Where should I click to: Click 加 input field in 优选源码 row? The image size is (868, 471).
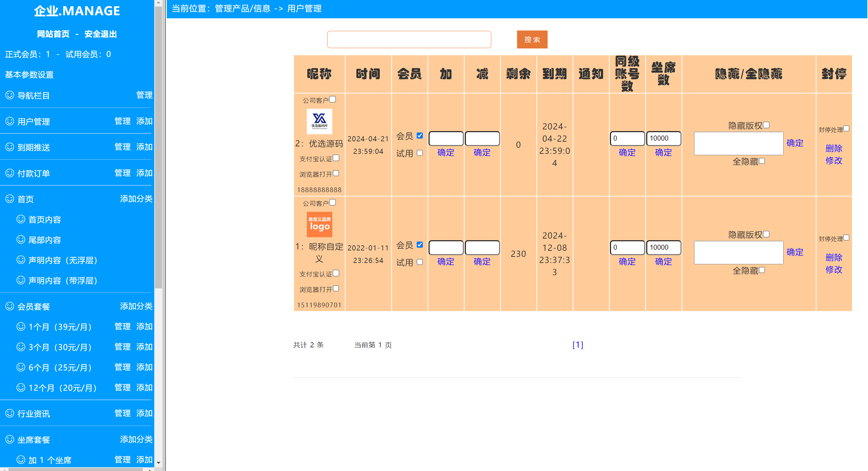[446, 138]
